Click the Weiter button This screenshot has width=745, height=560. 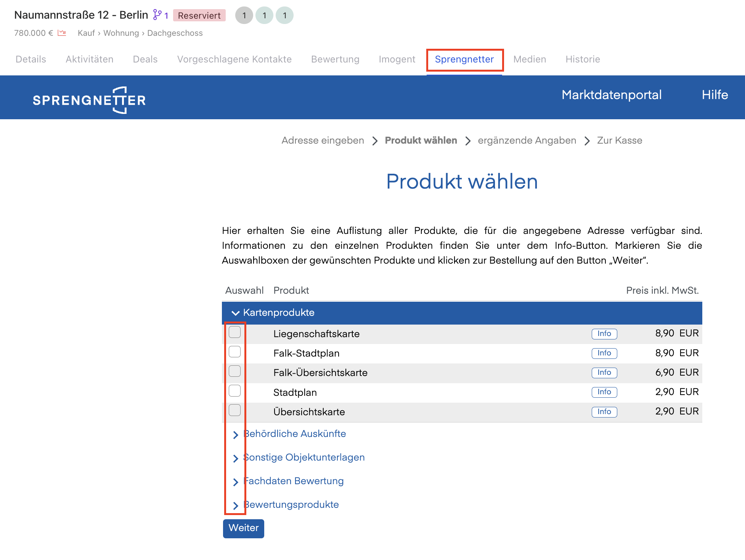[x=243, y=528]
